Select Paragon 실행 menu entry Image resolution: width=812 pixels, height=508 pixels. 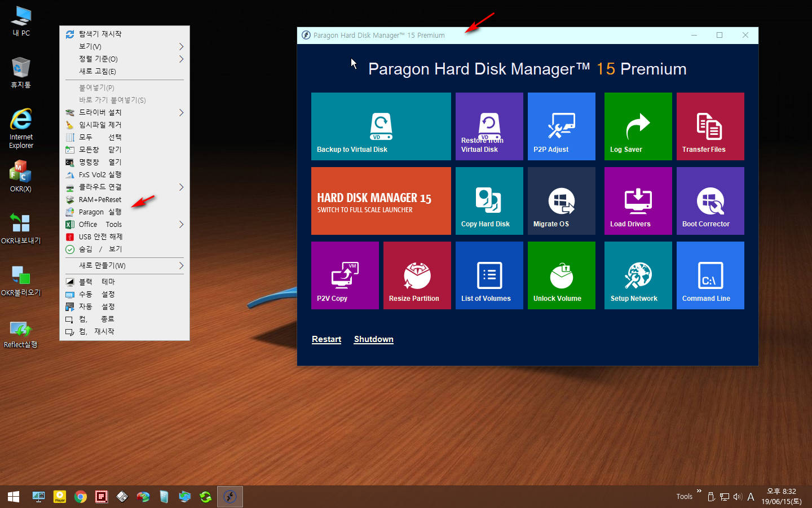(x=125, y=212)
